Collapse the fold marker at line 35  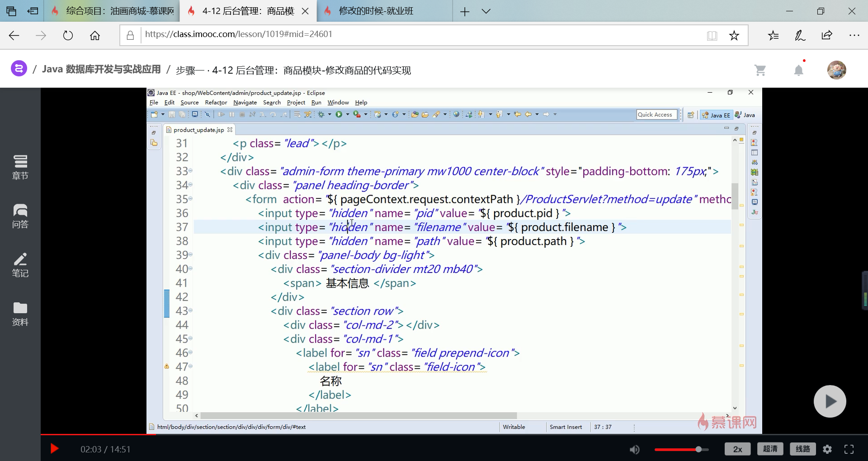click(190, 199)
